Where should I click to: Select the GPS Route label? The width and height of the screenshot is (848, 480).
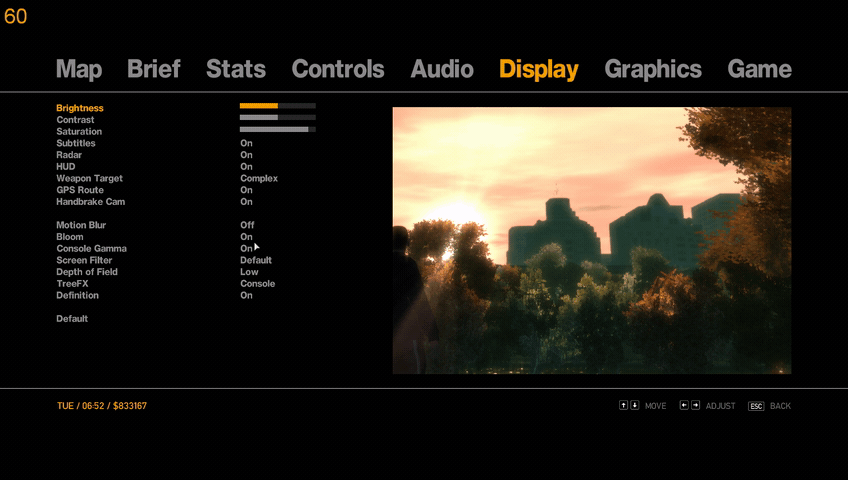80,190
